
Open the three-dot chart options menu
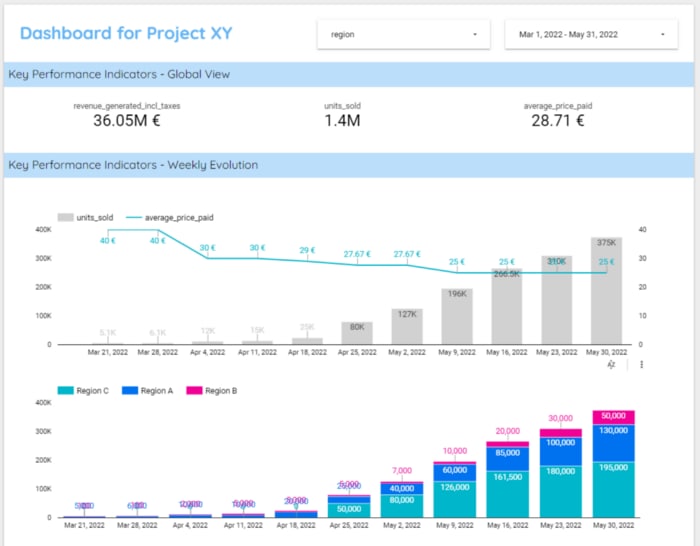(642, 365)
